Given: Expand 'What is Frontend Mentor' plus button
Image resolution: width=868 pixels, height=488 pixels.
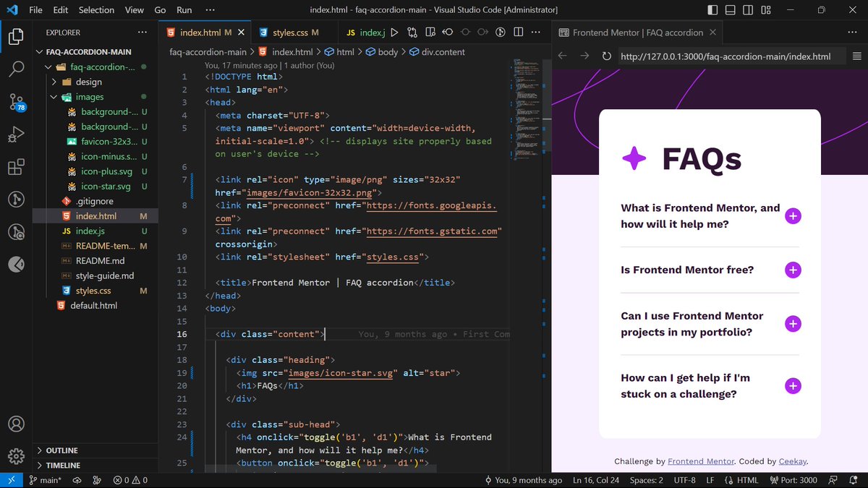Looking at the screenshot, I should 793,216.
